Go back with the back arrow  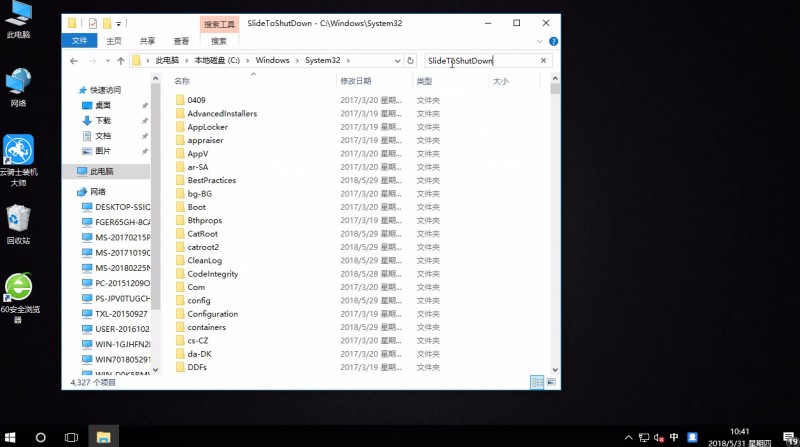pos(74,61)
